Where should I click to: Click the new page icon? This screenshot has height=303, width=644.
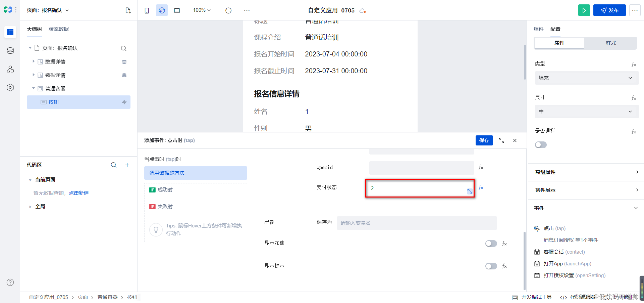[128, 10]
